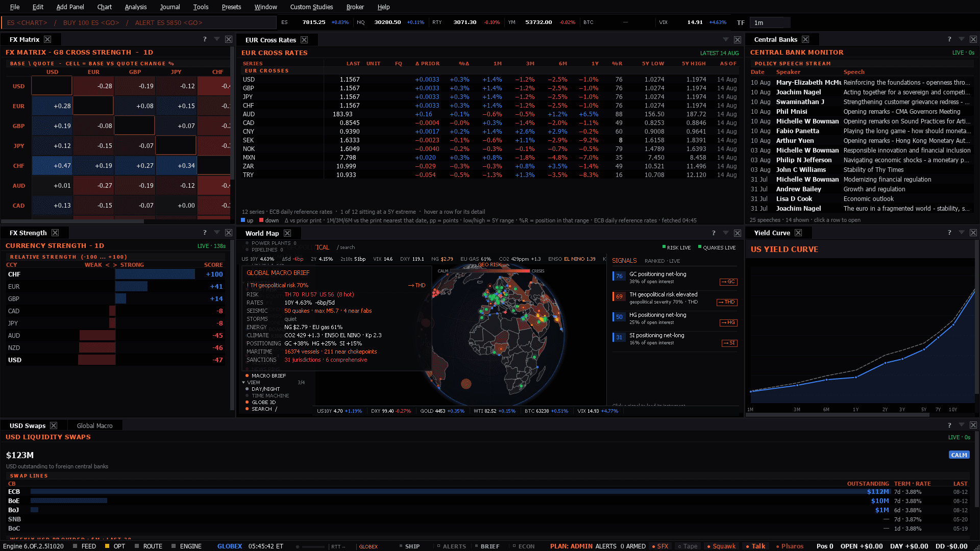Click the OPT status indicator

coord(115,546)
